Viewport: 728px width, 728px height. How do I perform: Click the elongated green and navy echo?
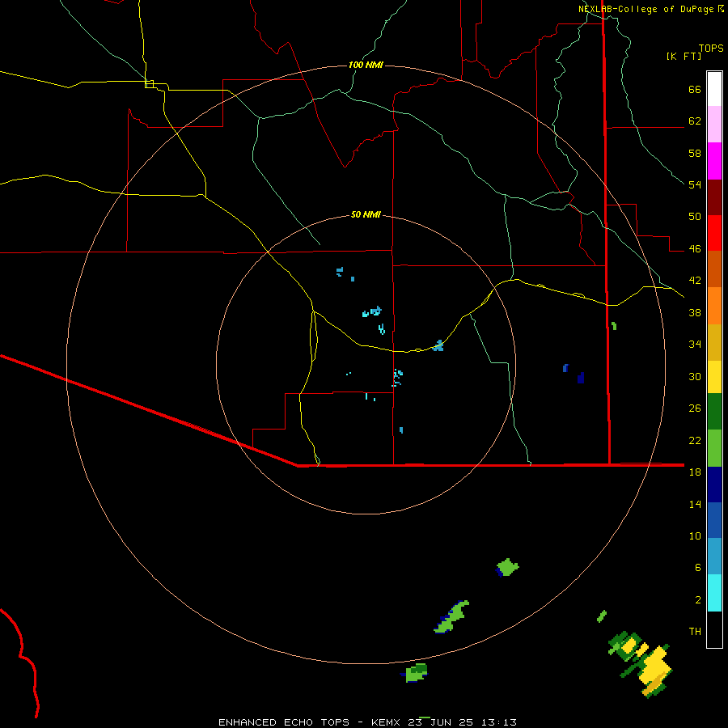[451, 616]
